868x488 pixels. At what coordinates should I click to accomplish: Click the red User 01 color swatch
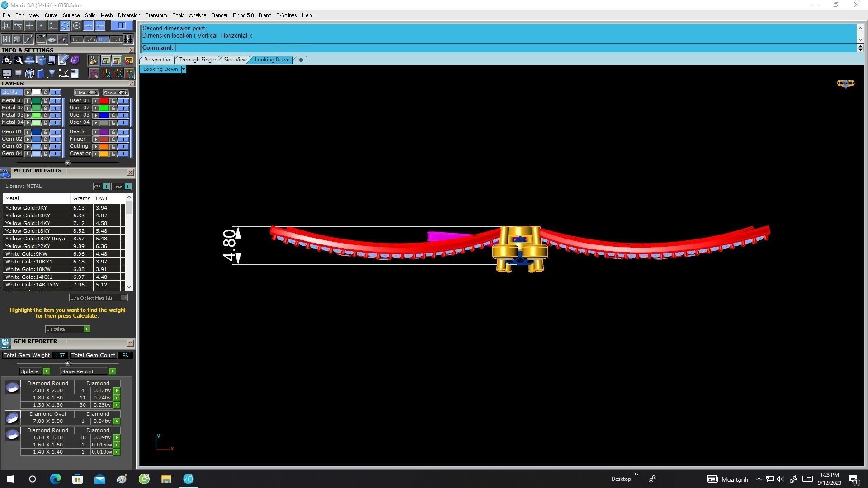104,101
